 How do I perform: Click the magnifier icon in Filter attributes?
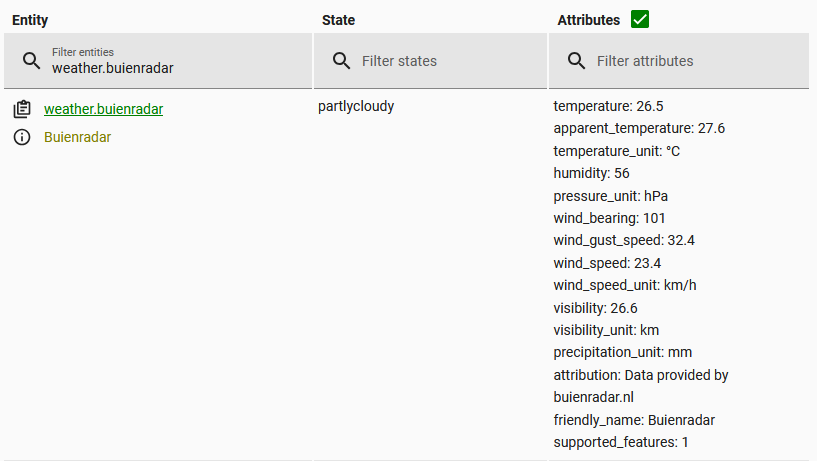point(576,60)
